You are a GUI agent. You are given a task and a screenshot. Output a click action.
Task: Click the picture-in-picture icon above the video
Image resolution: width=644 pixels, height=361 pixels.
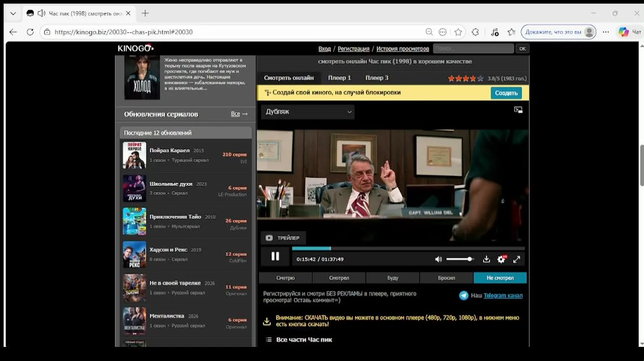518,110
